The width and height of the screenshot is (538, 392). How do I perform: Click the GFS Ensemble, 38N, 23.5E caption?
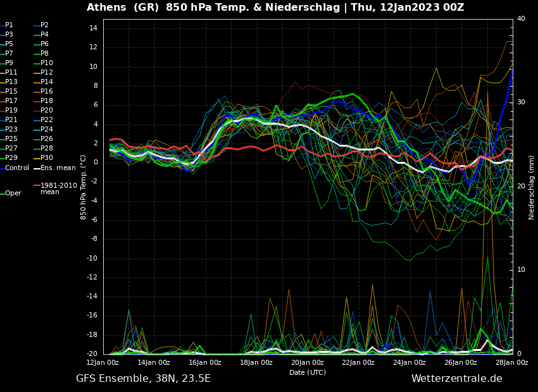pyautogui.click(x=143, y=379)
